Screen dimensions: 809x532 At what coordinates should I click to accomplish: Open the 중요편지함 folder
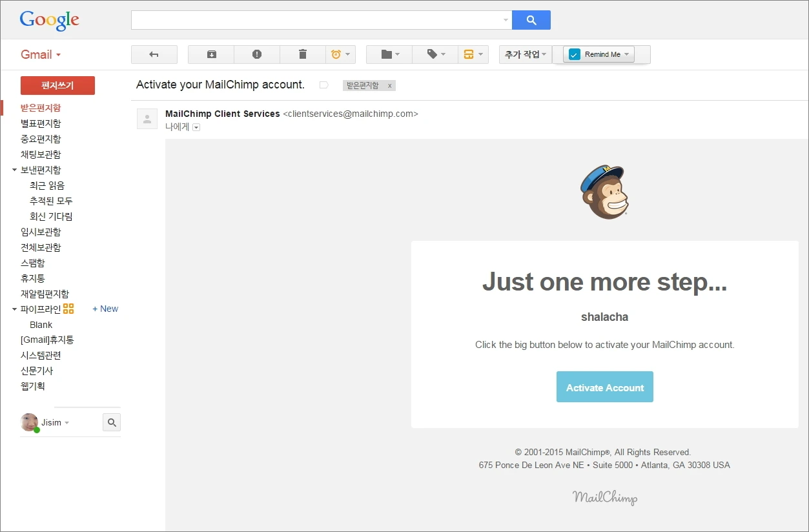tap(41, 139)
